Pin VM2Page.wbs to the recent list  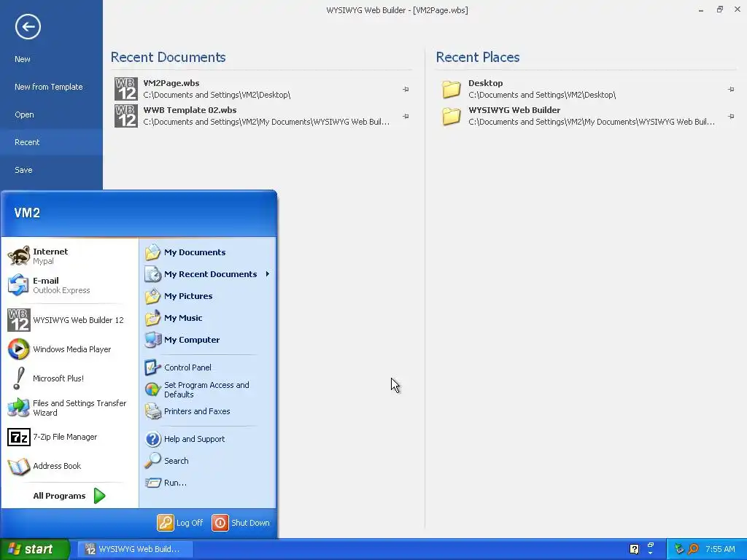click(406, 89)
